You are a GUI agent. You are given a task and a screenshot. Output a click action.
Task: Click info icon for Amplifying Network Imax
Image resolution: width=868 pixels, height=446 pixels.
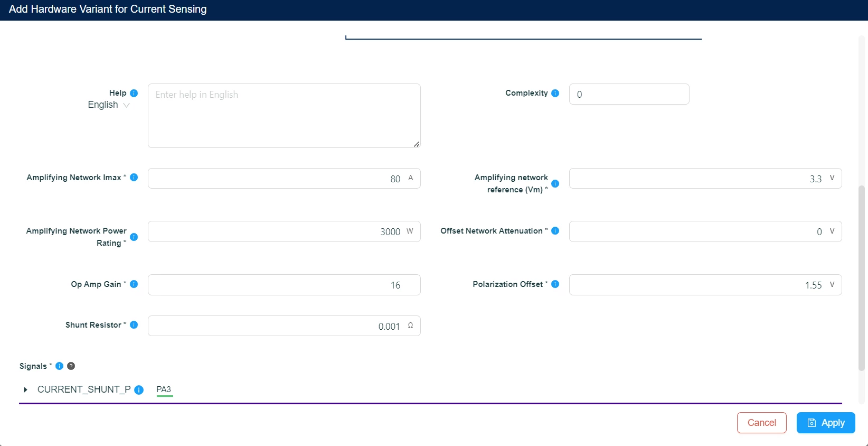(x=134, y=178)
